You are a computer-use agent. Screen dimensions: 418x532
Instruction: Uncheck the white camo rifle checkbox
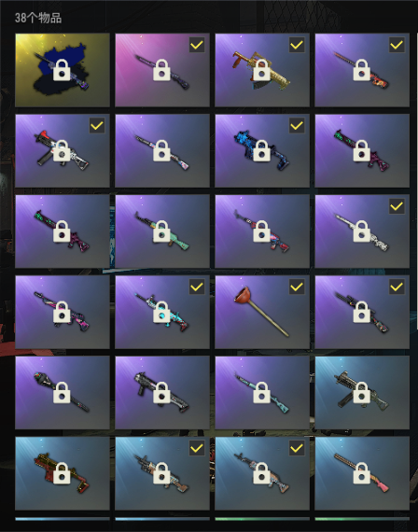point(397,206)
